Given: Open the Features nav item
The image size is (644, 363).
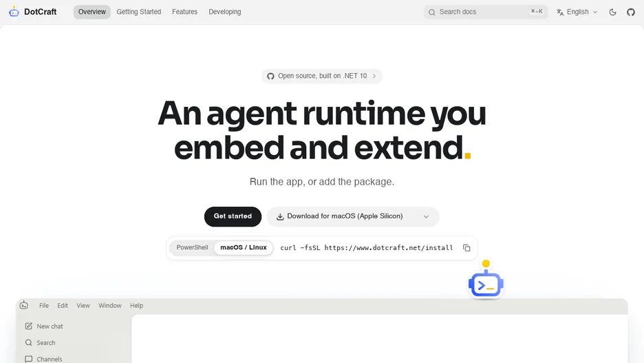Looking at the screenshot, I should (x=184, y=12).
